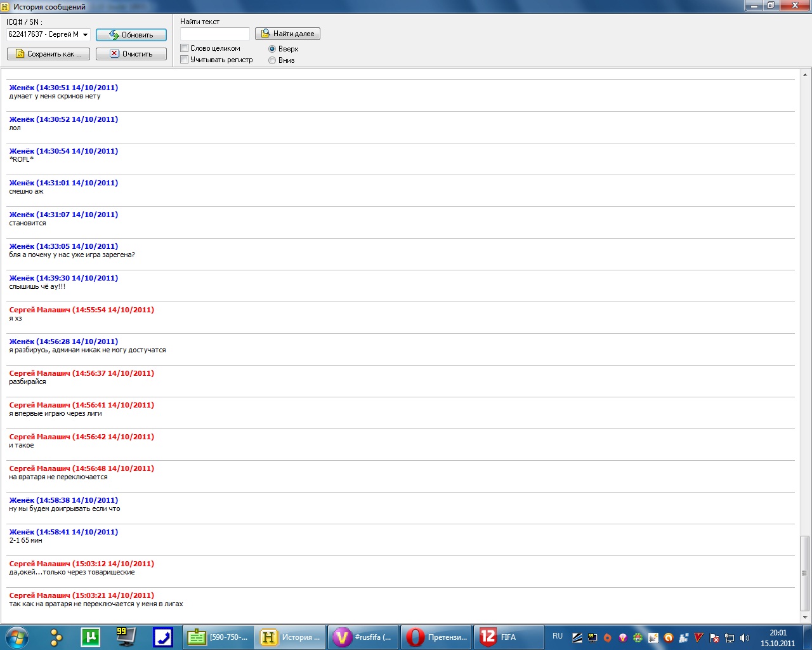Image resolution: width=812 pixels, height=650 pixels.
Task: Click "да,окей...только через товарищеские" message
Action: pos(72,573)
